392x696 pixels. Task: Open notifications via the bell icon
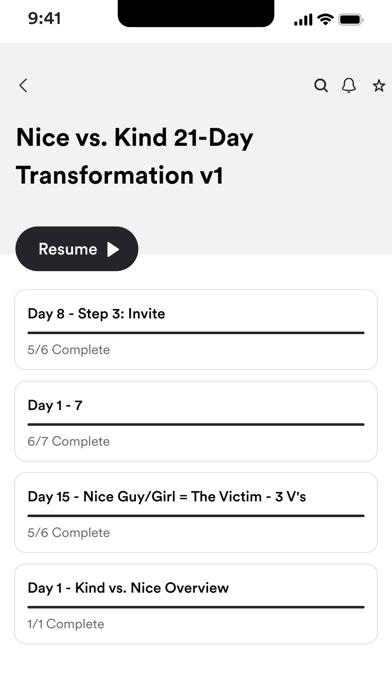click(349, 85)
